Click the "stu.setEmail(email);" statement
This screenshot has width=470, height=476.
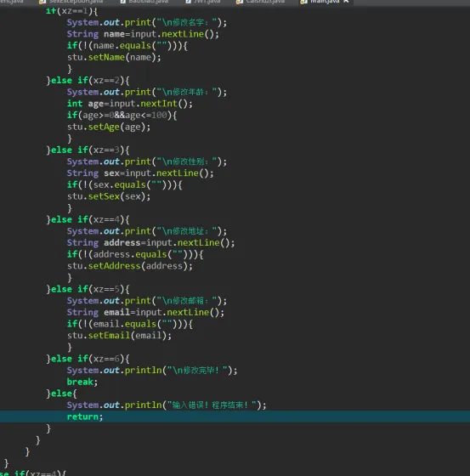pyautogui.click(x=119, y=336)
